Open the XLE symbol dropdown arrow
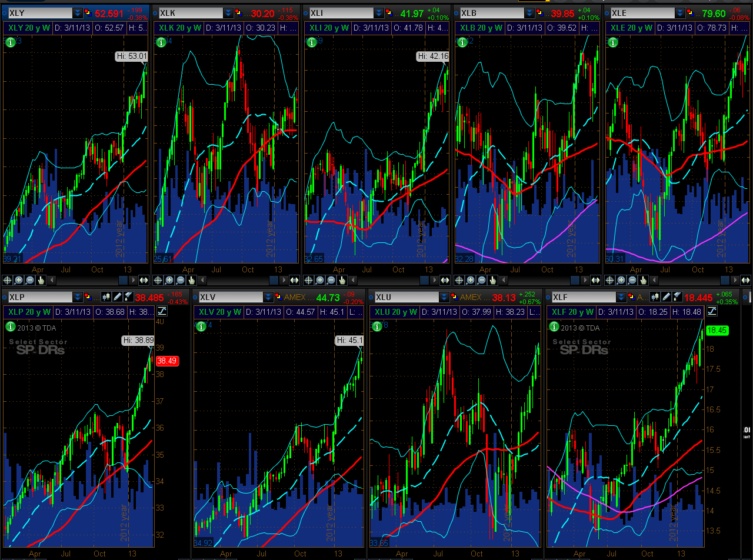Screen dimensions: 753x560 680,13
